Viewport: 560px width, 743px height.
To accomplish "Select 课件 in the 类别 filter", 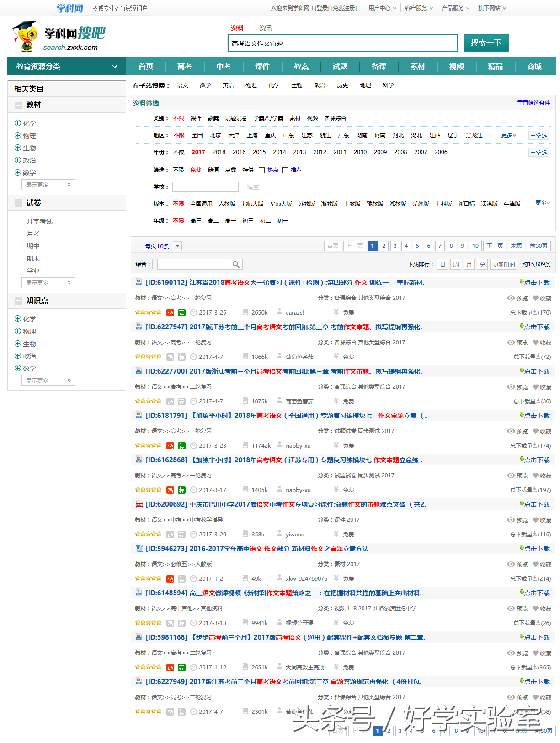I will (196, 118).
